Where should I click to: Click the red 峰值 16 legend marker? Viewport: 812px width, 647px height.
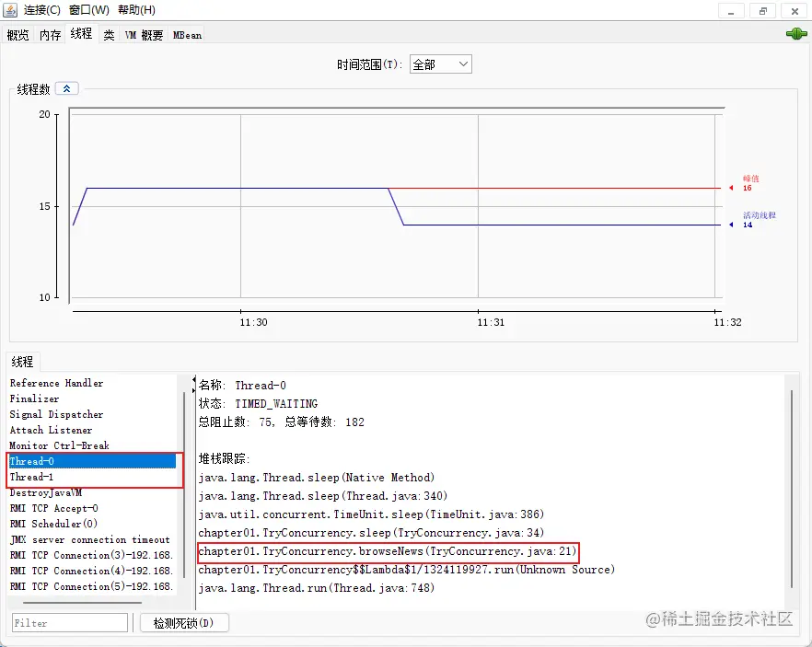(731, 188)
